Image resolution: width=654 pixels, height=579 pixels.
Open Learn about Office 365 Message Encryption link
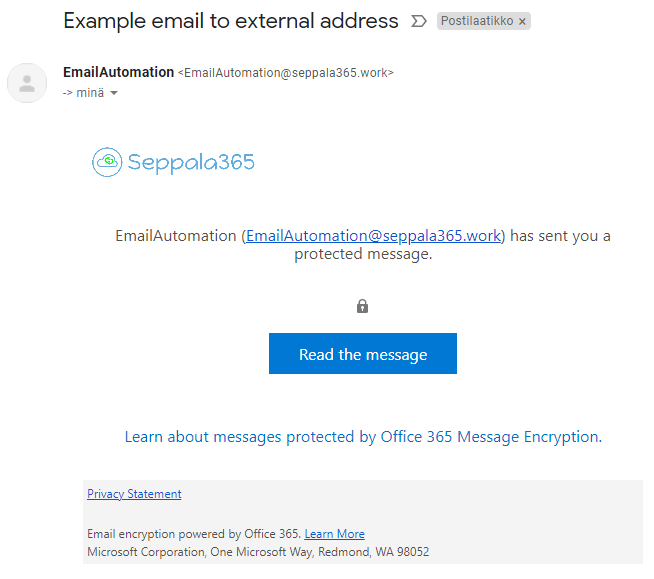point(363,437)
